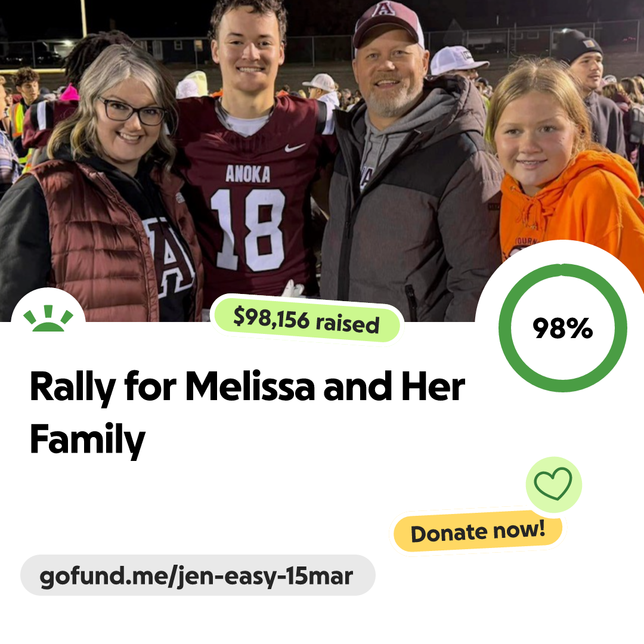Click the 98% text inside ring

coord(563,328)
